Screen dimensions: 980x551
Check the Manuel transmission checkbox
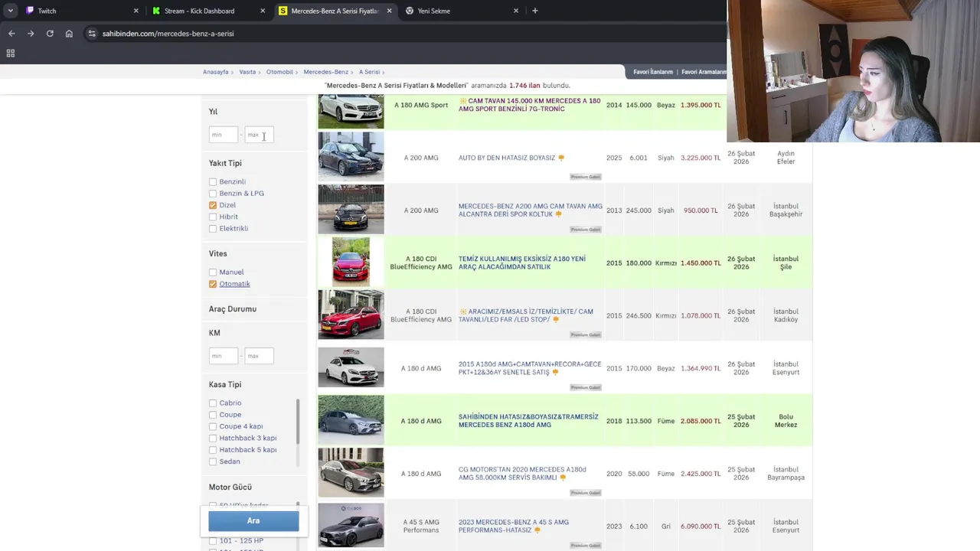[x=213, y=272]
